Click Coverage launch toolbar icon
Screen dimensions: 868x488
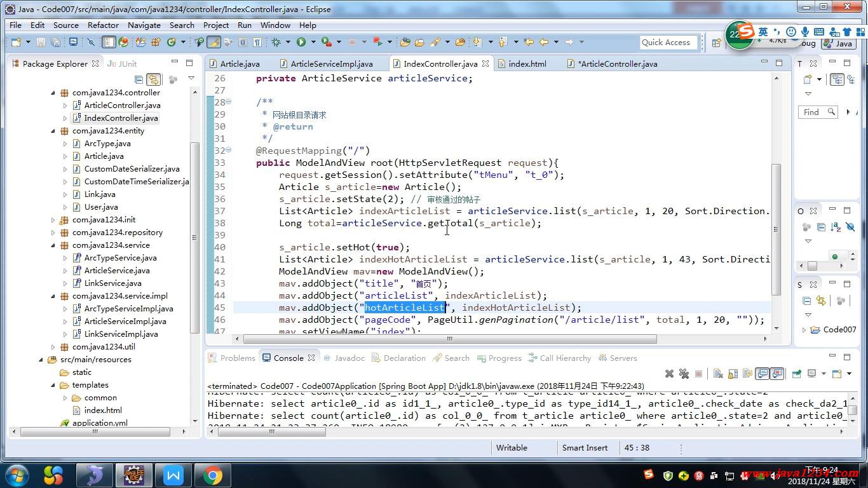326,42
